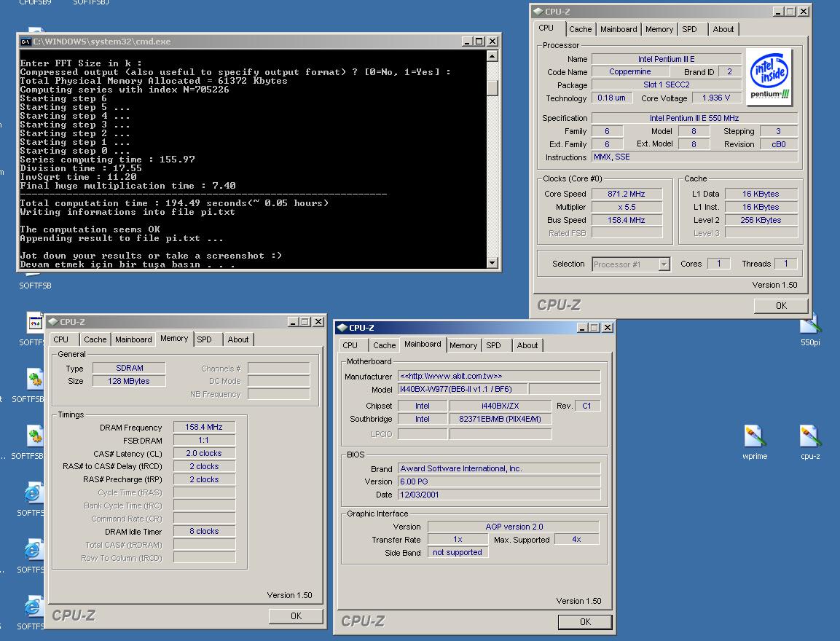Click the Package value Slot 1 SECC2
840x641 pixels.
667,84
